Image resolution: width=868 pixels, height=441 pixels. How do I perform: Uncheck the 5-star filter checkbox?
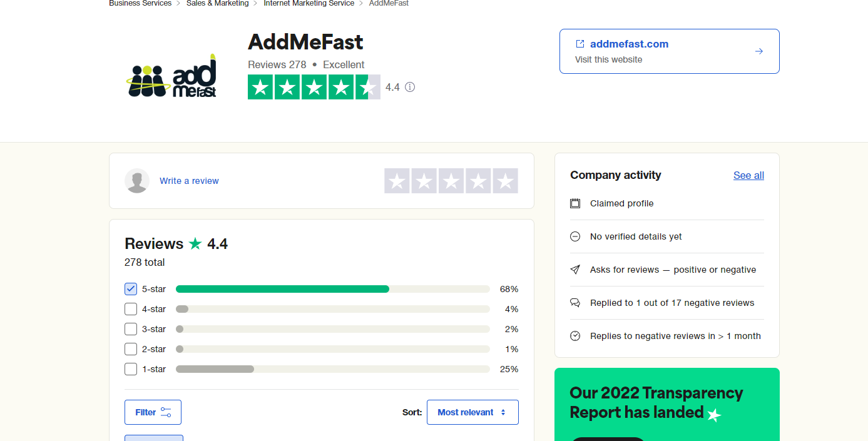[x=131, y=289]
